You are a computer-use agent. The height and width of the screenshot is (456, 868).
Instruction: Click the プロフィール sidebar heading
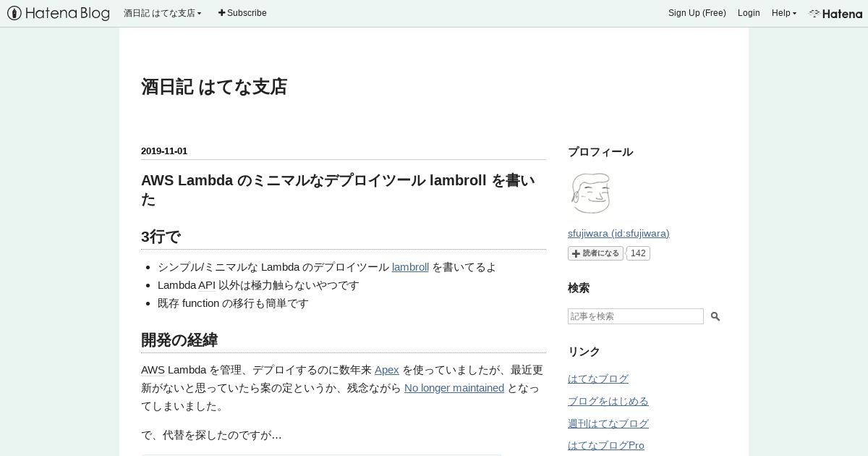(x=600, y=152)
